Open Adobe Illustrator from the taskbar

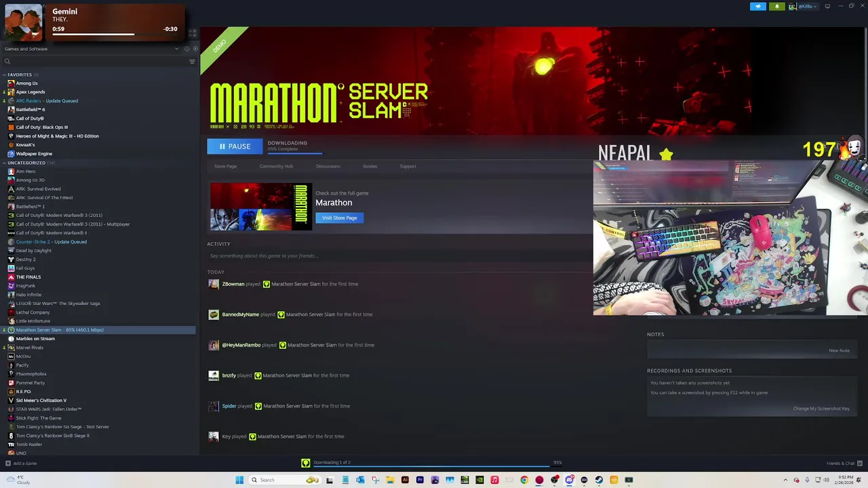pyautogui.click(x=405, y=480)
